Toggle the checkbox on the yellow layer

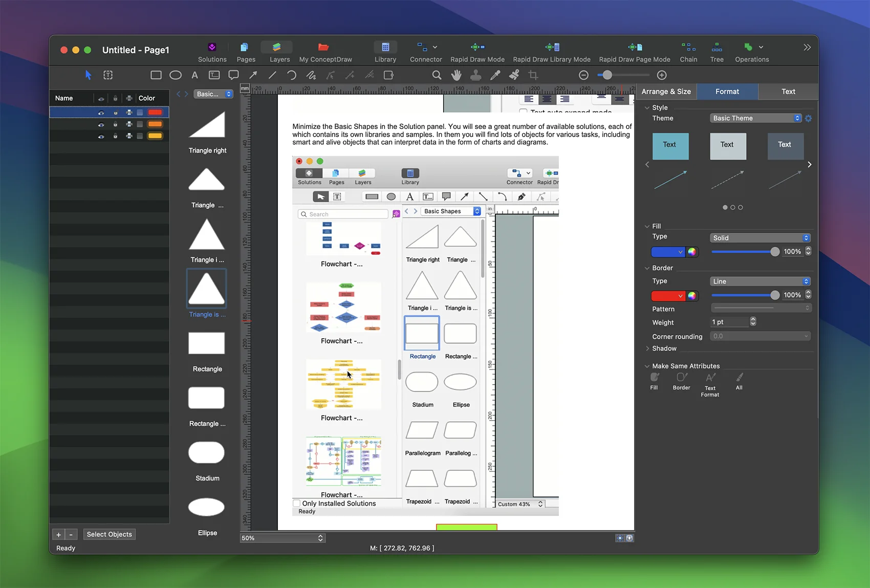pos(140,136)
